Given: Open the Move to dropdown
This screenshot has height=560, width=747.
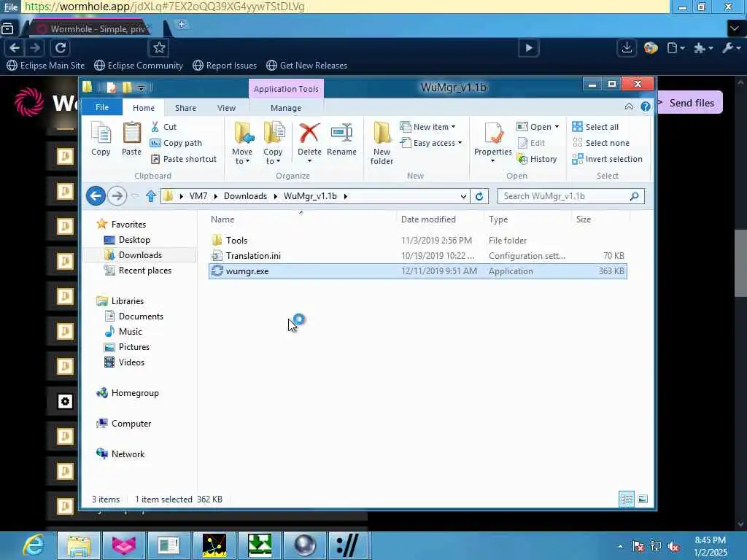Looking at the screenshot, I should [x=242, y=144].
